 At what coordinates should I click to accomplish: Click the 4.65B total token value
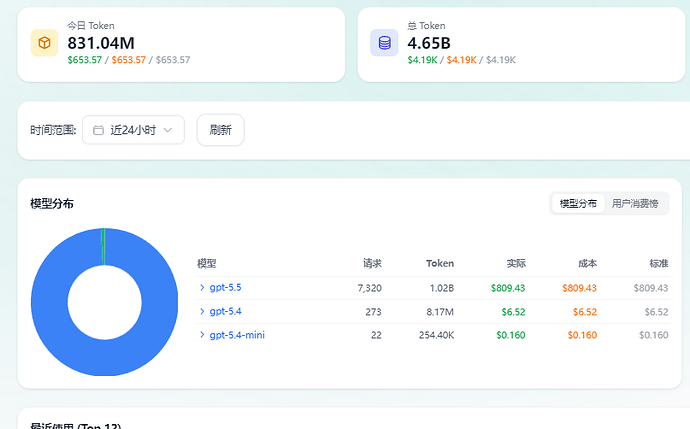(x=429, y=43)
